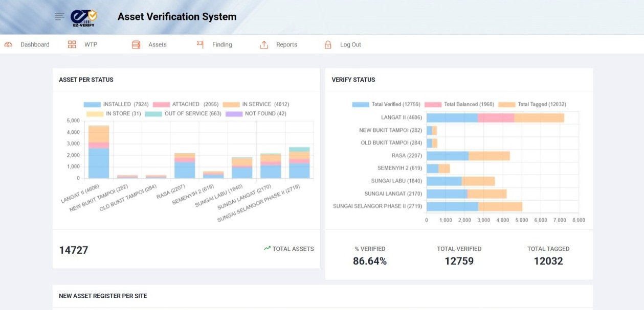Click the EZ-Verify logo
This screenshot has height=310, width=644.
[83, 18]
